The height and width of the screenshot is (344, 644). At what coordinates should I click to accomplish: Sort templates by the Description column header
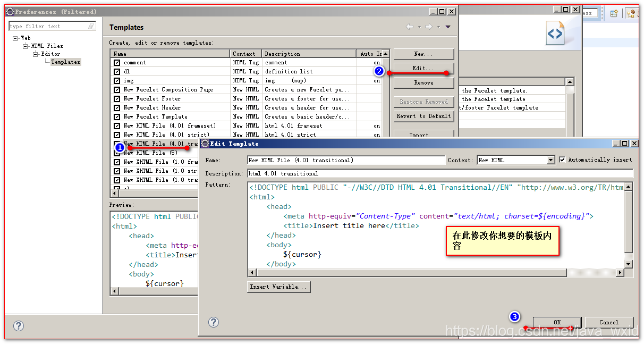tap(309, 54)
